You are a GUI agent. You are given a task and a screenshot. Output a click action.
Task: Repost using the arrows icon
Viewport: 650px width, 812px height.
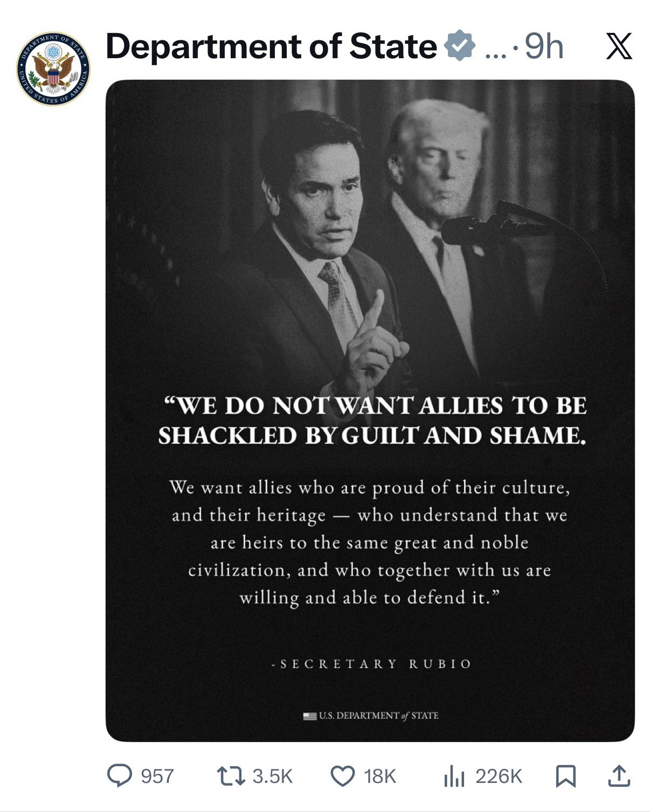[x=231, y=776]
